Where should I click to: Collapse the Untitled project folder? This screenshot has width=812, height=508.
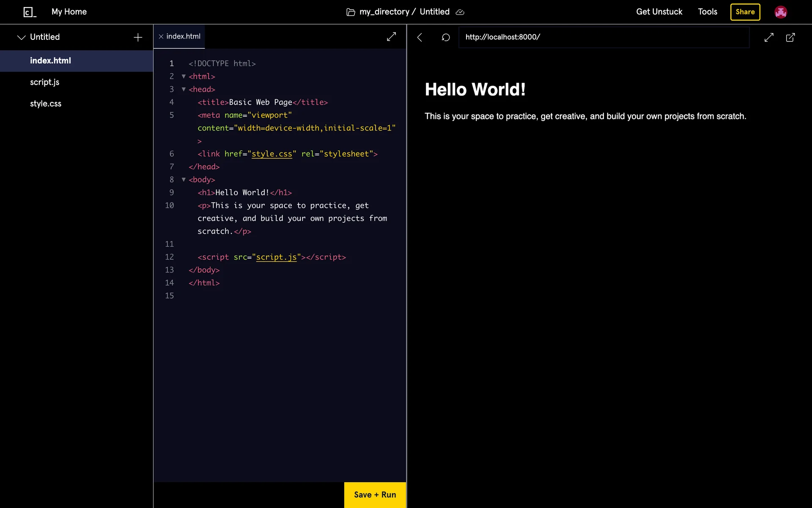21,37
